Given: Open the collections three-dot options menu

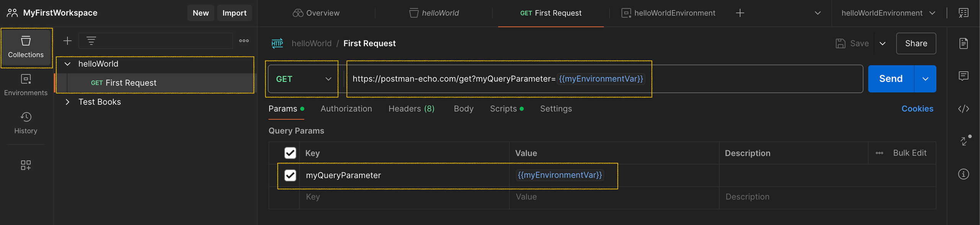Looking at the screenshot, I should click(244, 41).
